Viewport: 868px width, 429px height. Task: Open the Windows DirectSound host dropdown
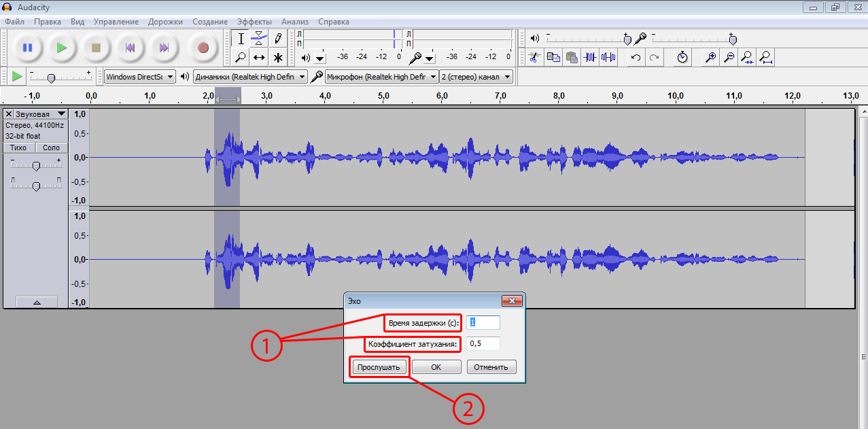coord(140,77)
